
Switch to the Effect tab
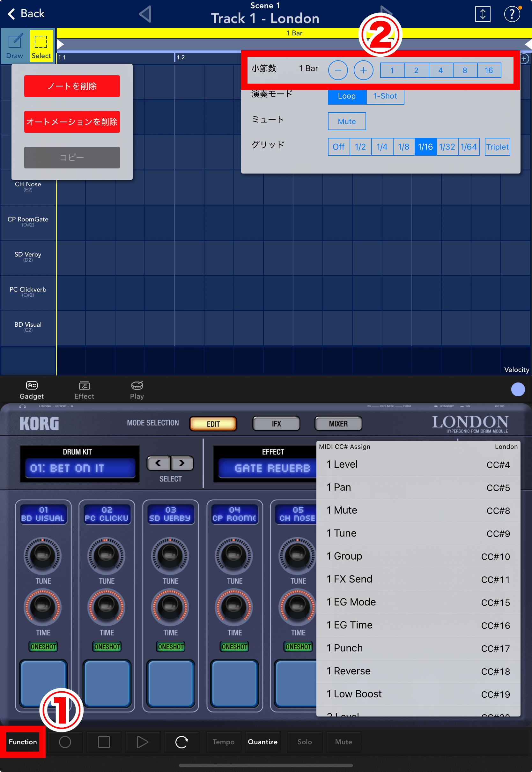coord(84,390)
